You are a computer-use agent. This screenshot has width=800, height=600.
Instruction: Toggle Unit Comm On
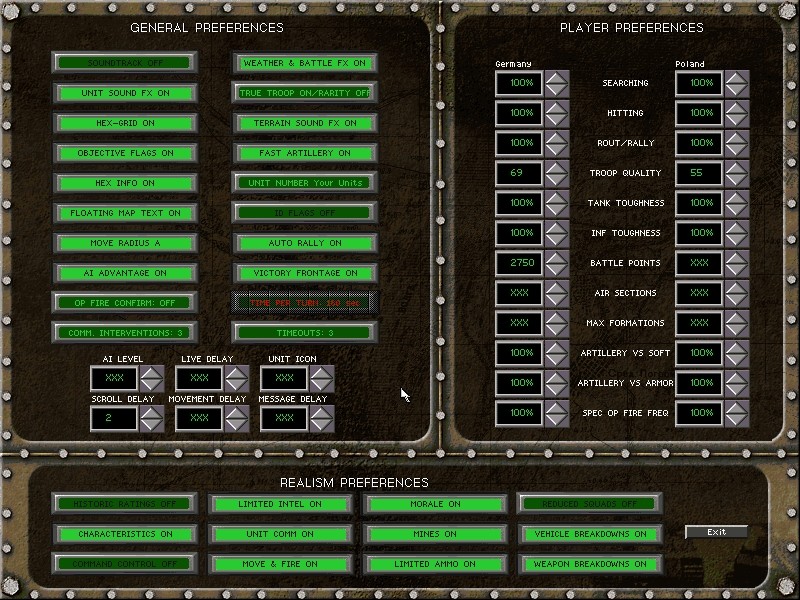coord(280,534)
